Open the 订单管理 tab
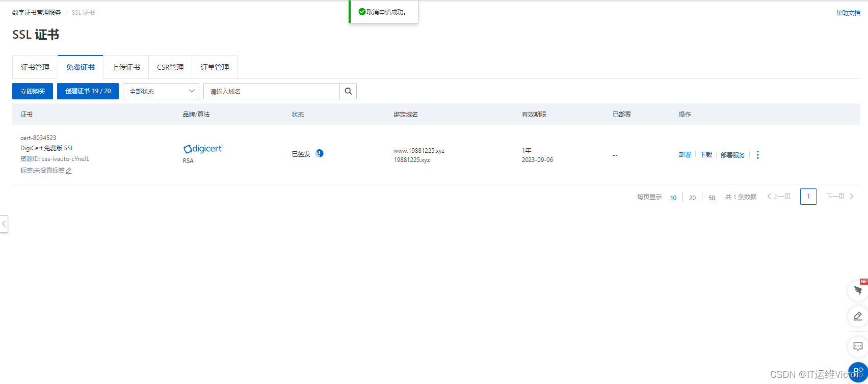868x384 pixels. [215, 67]
